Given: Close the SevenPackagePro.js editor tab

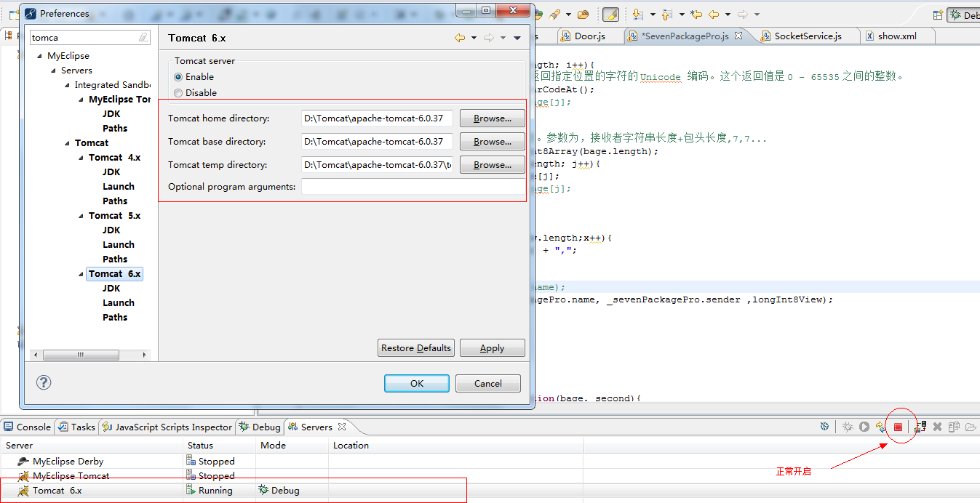Looking at the screenshot, I should pos(738,36).
